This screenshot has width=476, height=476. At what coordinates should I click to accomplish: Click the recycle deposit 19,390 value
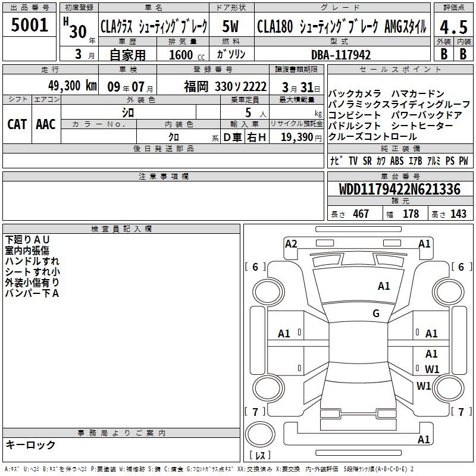[x=296, y=137]
